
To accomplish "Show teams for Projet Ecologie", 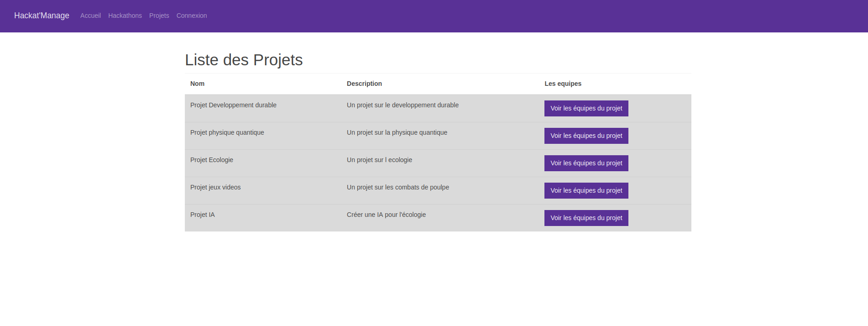I will point(586,163).
